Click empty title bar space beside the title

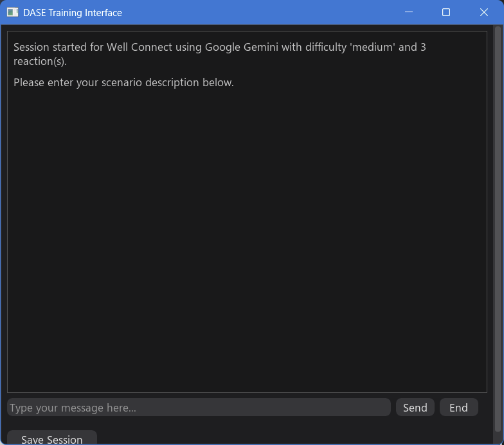(x=257, y=13)
